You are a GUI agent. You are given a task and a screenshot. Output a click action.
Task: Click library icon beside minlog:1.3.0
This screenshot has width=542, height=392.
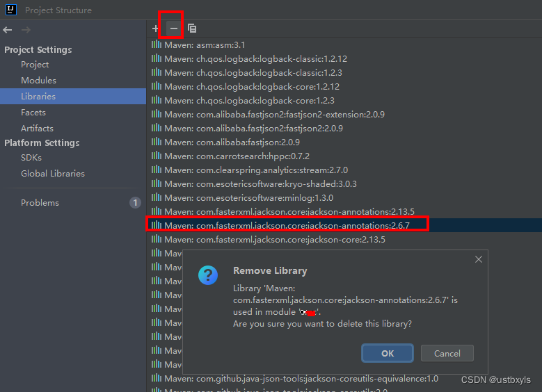pos(157,197)
